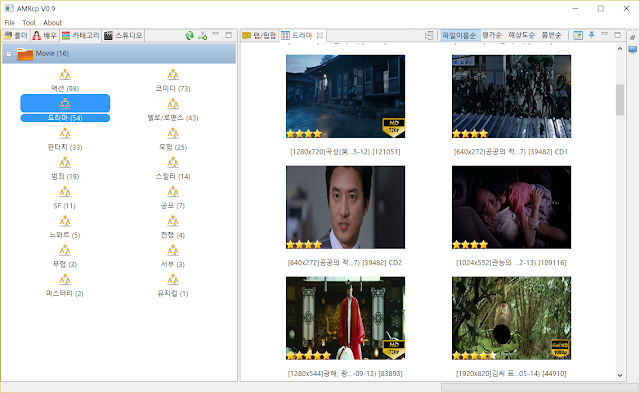Screen dimensions: 640x393
Task: Collapse the Movie (16) tree node
Action: pyautogui.click(x=9, y=53)
